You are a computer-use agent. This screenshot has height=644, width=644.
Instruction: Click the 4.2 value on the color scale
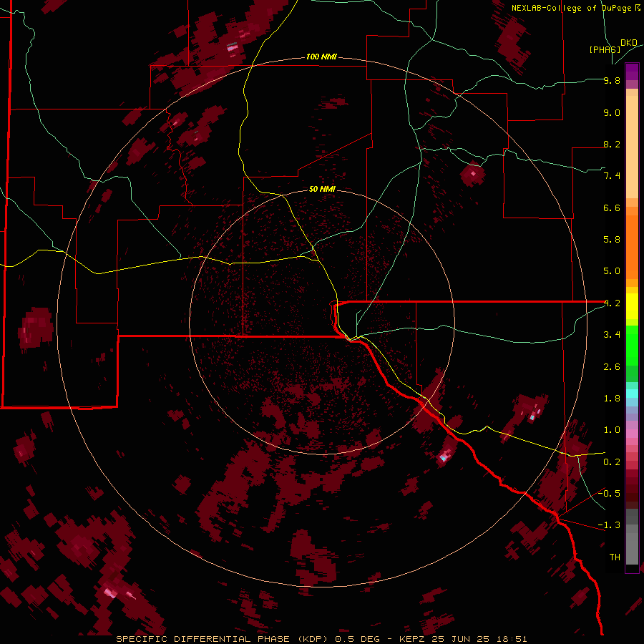coord(612,303)
